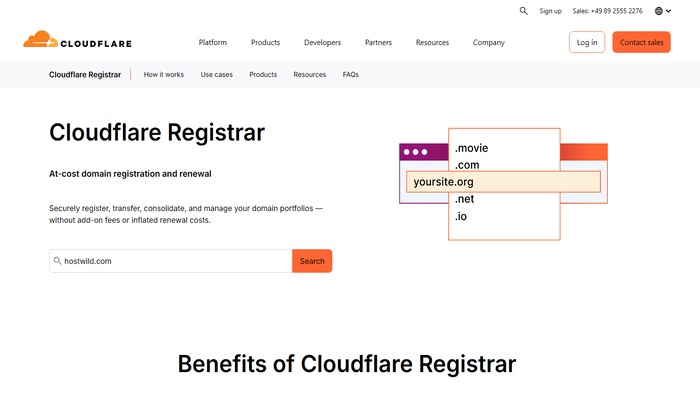This screenshot has height=400, width=700.
Task: Open the Platform menu
Action: tap(213, 43)
